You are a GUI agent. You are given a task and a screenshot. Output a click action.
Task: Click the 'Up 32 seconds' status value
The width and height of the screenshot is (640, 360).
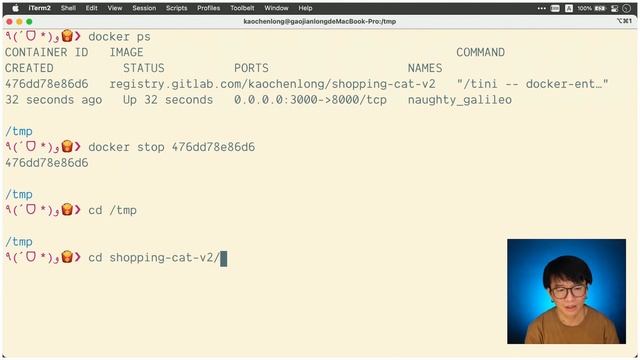click(168, 100)
